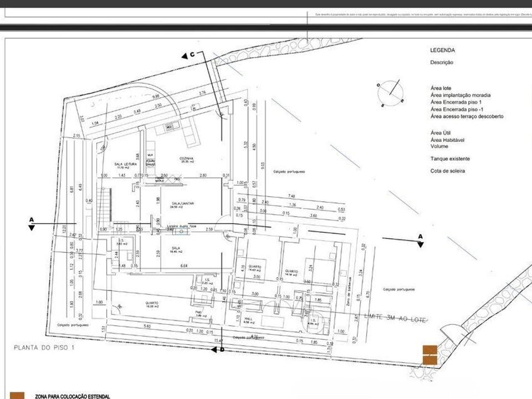The image size is (532, 399).
Task: Select the COZINHA room label
Action: point(187,160)
